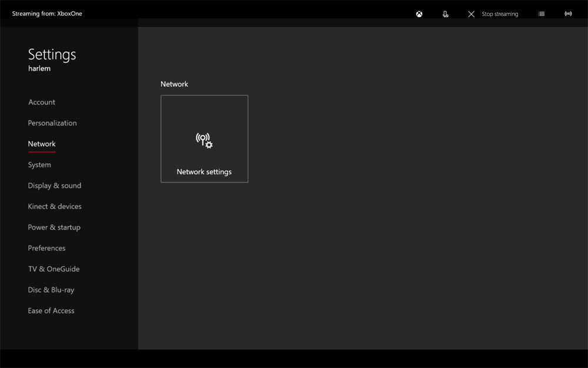Open Personalization settings
Viewport: 588px width, 368px height.
(52, 122)
